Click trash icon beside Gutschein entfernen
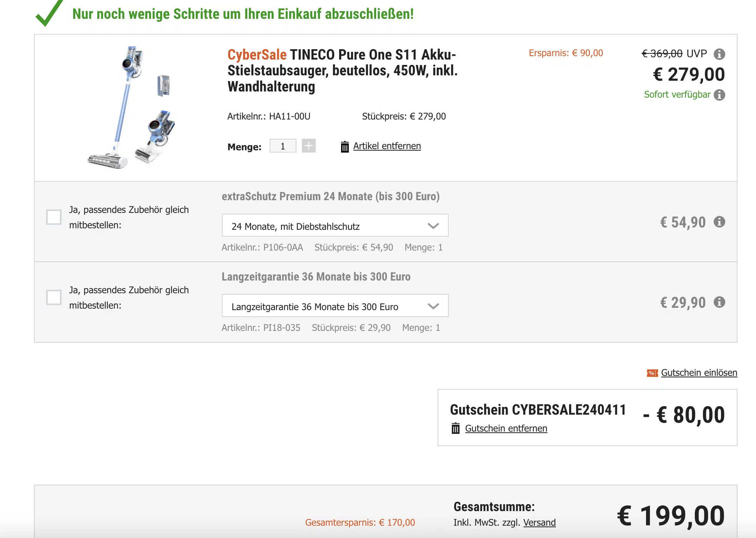 pyautogui.click(x=455, y=428)
